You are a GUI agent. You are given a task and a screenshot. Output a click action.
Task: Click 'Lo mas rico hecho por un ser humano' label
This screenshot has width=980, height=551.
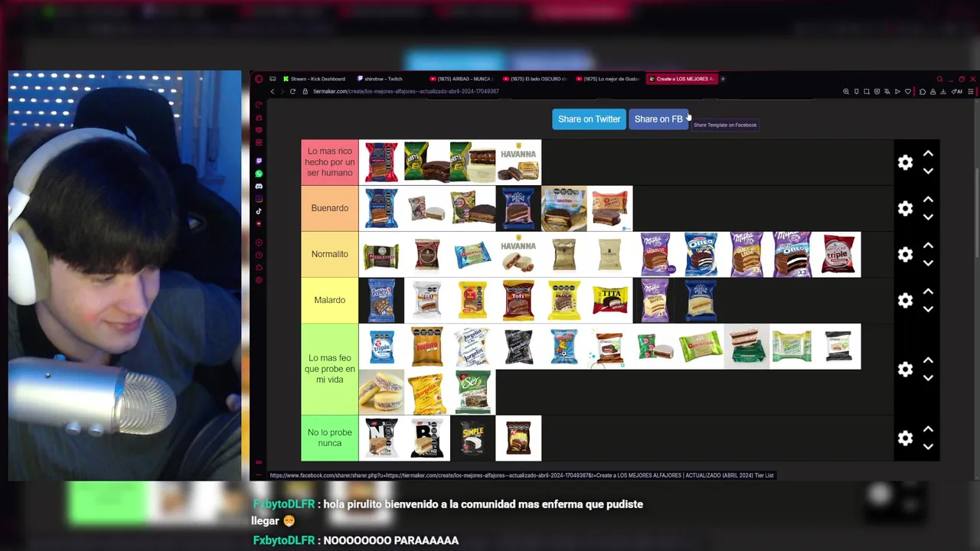[x=330, y=162]
